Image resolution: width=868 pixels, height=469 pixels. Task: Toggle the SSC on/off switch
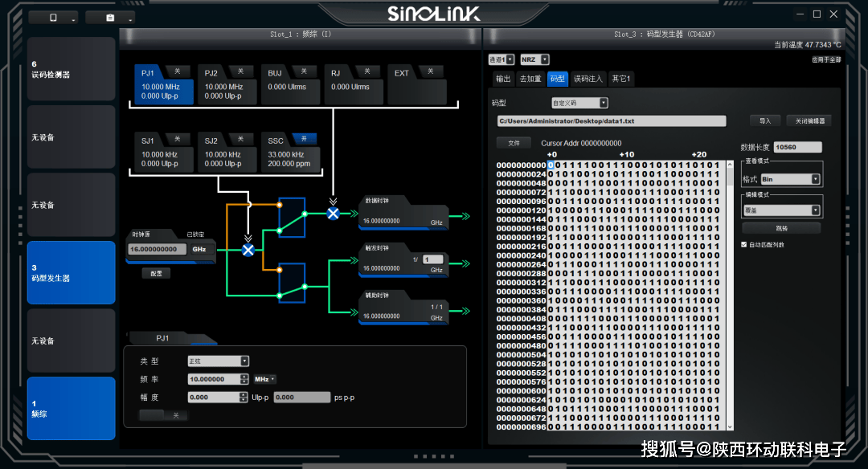point(304,139)
